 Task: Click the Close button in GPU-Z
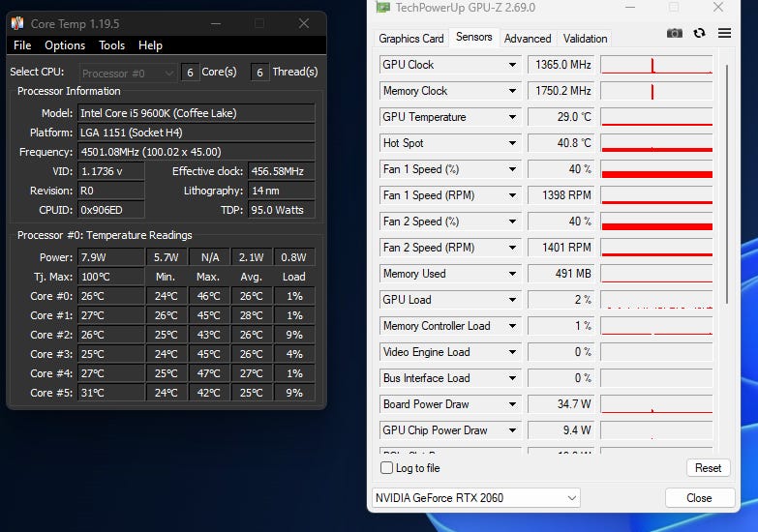click(699, 498)
